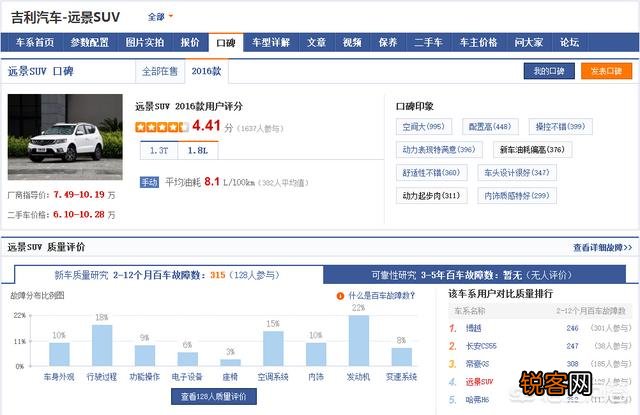The width and height of the screenshot is (640, 415).
Task: Click the 动力起步肉(311) tag
Action: point(431,196)
